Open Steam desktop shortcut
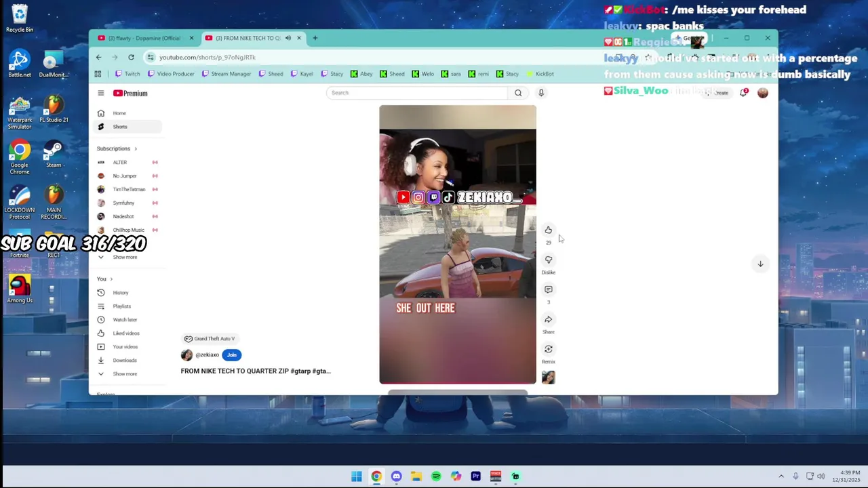The image size is (868, 488). 54,154
